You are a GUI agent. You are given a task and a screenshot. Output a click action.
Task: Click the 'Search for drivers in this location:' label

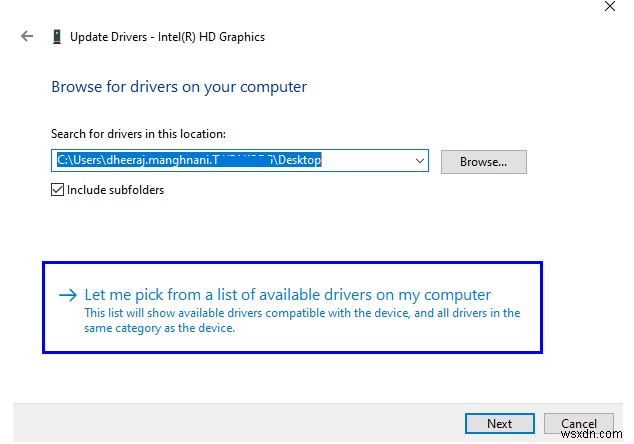coord(138,134)
